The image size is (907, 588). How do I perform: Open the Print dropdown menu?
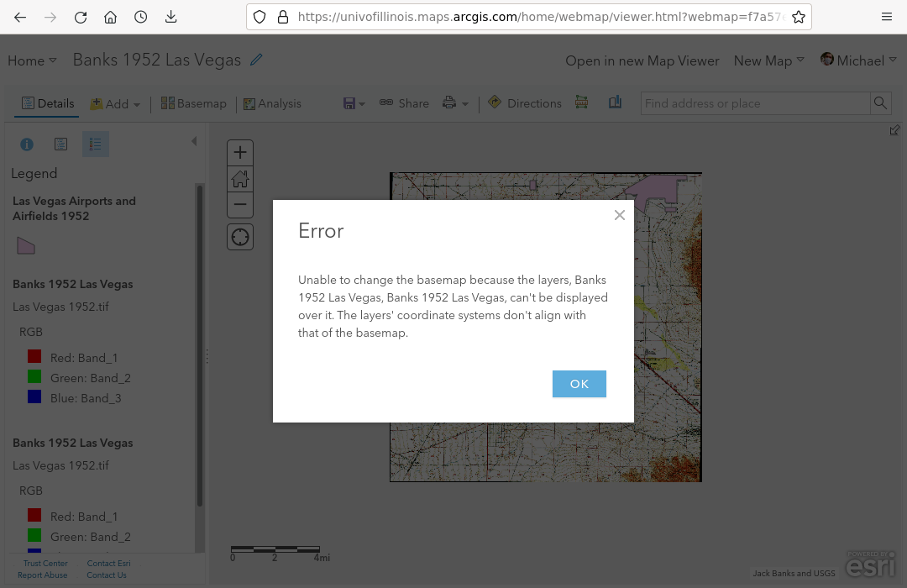point(455,103)
